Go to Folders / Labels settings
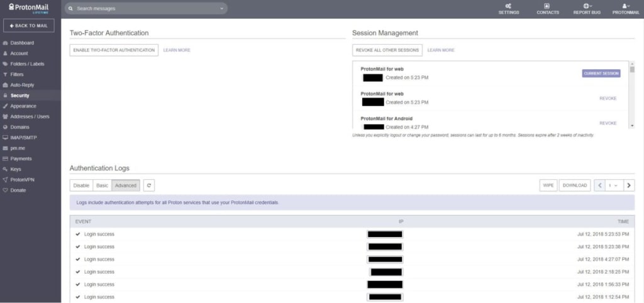 pos(27,64)
